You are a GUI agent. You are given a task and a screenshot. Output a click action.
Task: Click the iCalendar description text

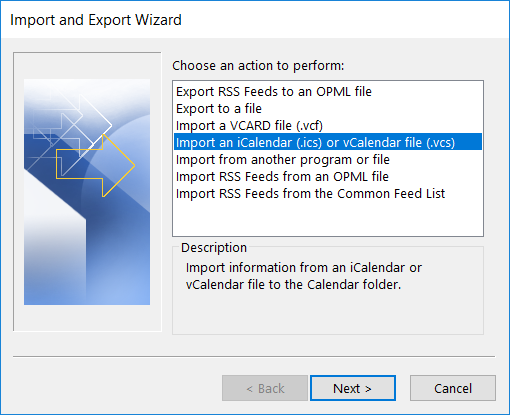pos(304,276)
